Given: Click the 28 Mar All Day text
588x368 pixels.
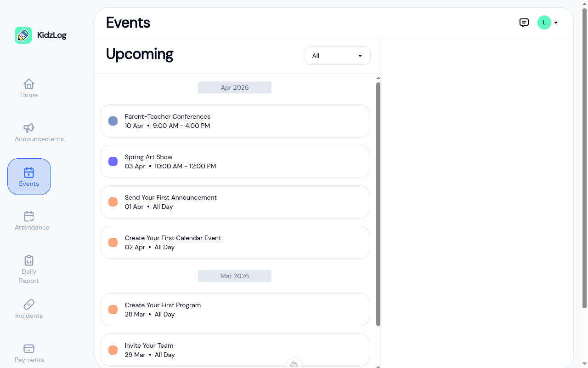Looking at the screenshot, I should point(150,314).
